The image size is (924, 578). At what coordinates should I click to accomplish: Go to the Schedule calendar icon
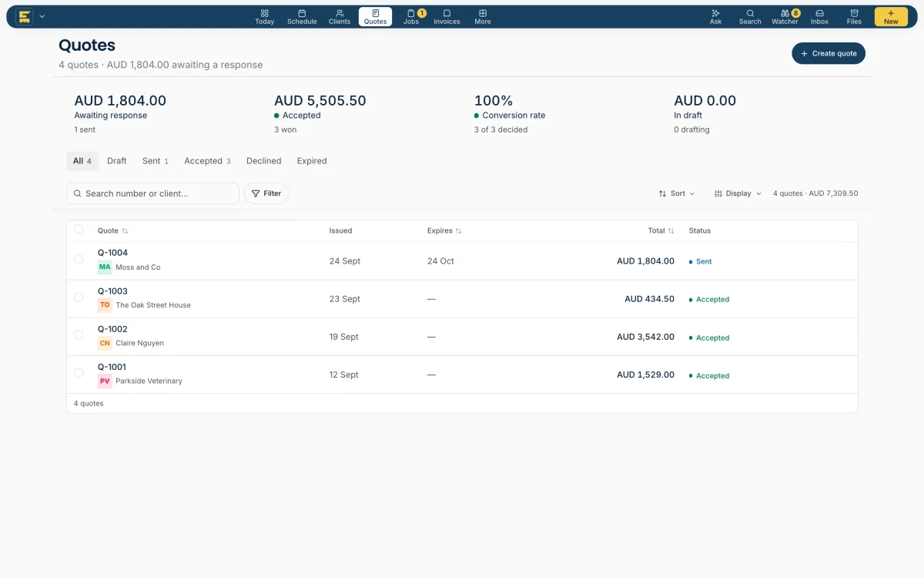tap(302, 13)
